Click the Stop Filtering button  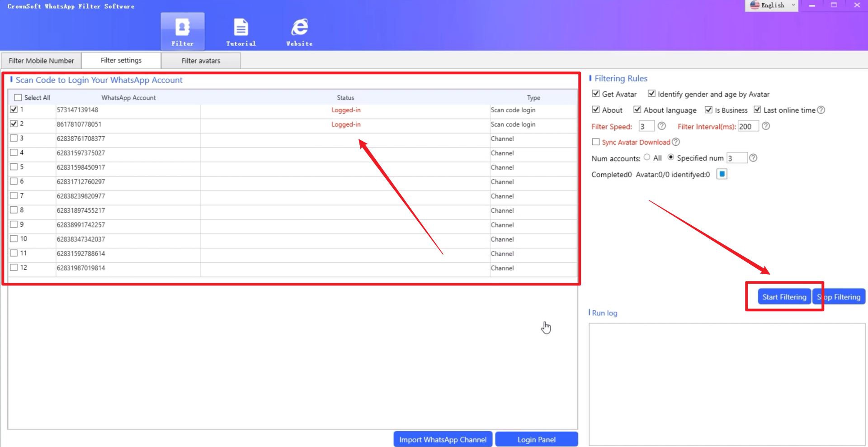pyautogui.click(x=839, y=297)
